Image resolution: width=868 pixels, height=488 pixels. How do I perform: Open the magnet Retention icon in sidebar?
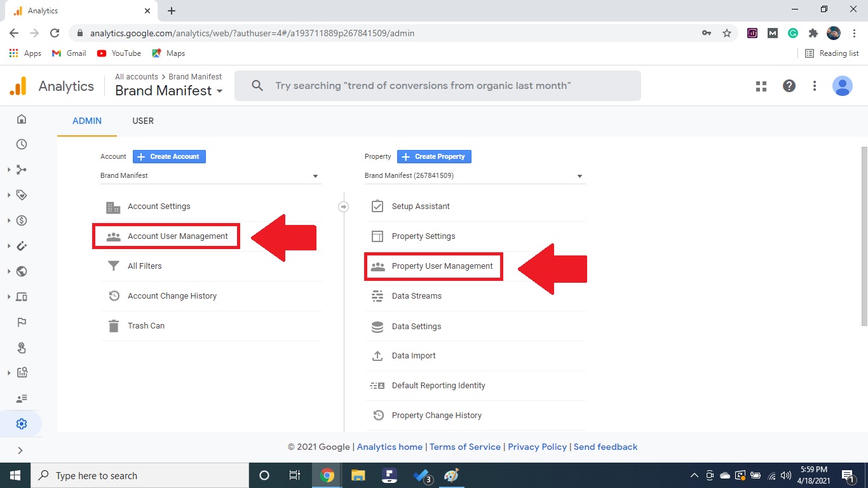tap(22, 246)
